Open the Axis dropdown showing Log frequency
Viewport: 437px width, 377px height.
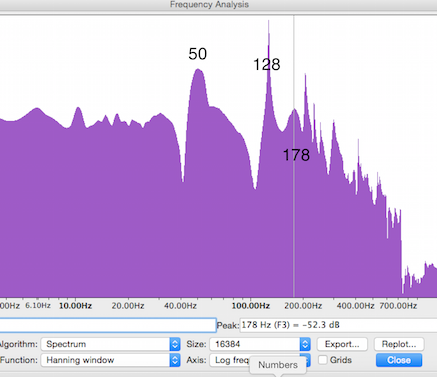click(x=260, y=360)
